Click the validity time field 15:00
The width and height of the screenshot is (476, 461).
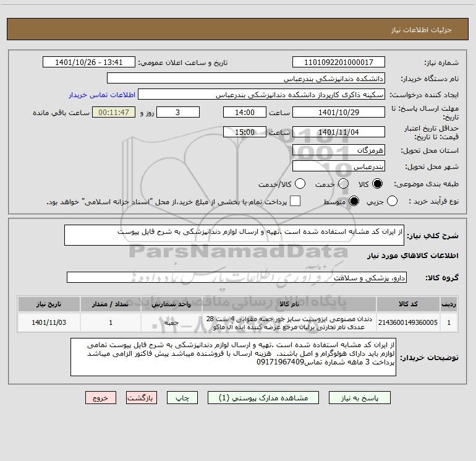coord(245,132)
